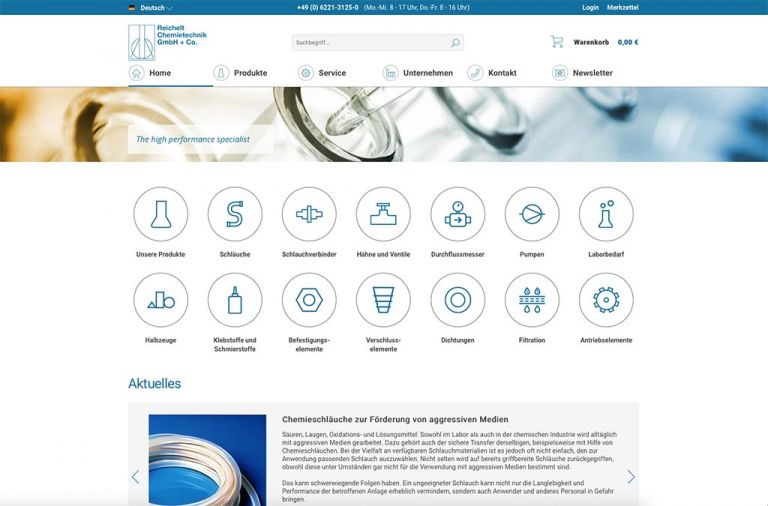Click the Newsletter icon in navigation

coord(560,73)
